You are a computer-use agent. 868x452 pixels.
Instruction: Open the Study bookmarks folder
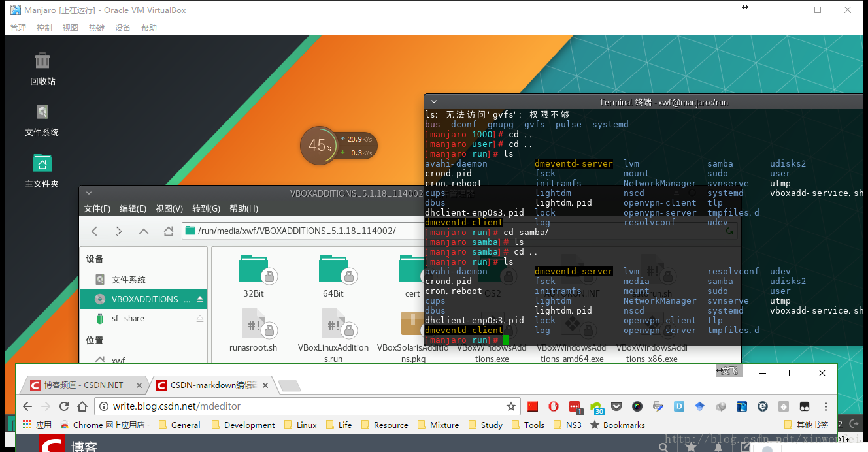(x=485, y=425)
